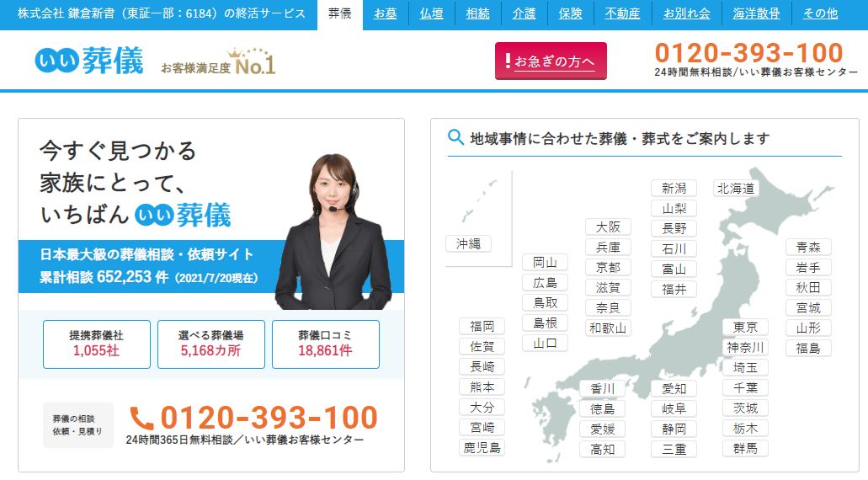Image resolution: width=868 pixels, height=480 pixels.
Task: Click the red お急ぎの方へ button
Action: click(x=551, y=61)
